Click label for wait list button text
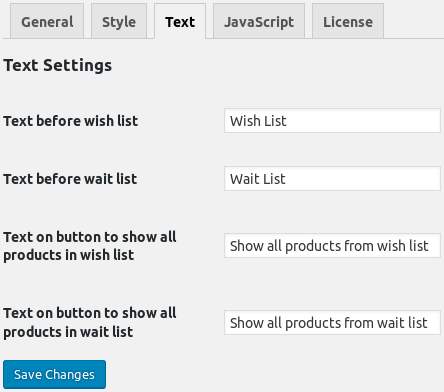 (x=90, y=322)
